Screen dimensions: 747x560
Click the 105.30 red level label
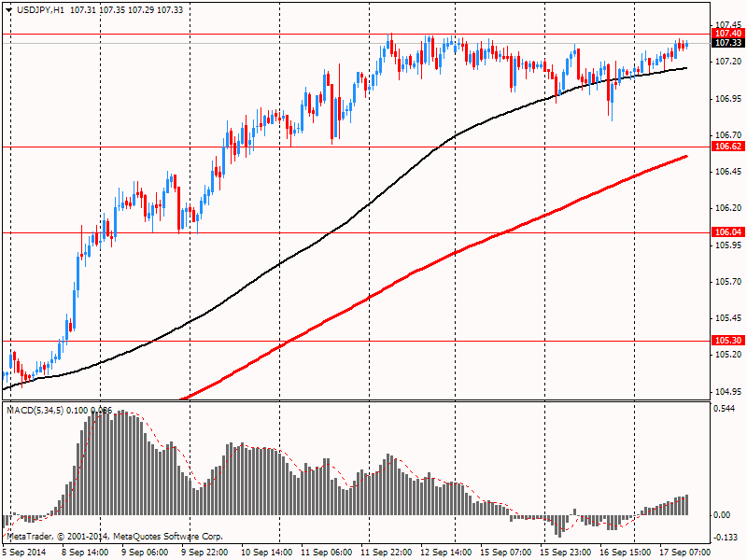pyautogui.click(x=728, y=340)
